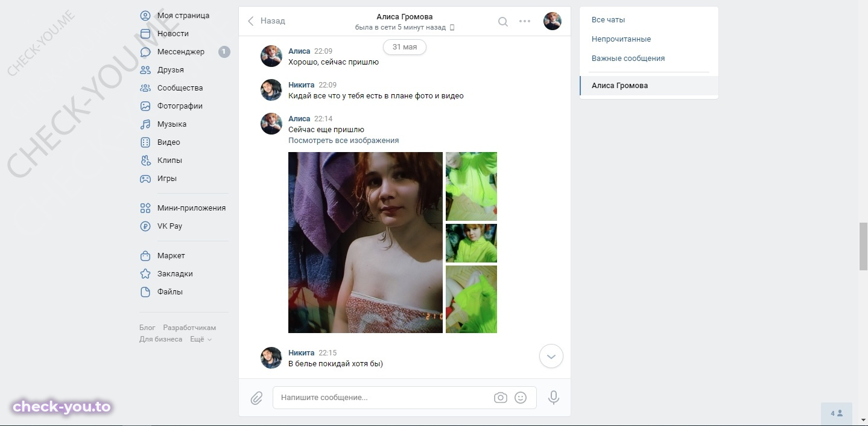Open Алиса Громова name in chat header
868x426 pixels.
[x=404, y=17]
